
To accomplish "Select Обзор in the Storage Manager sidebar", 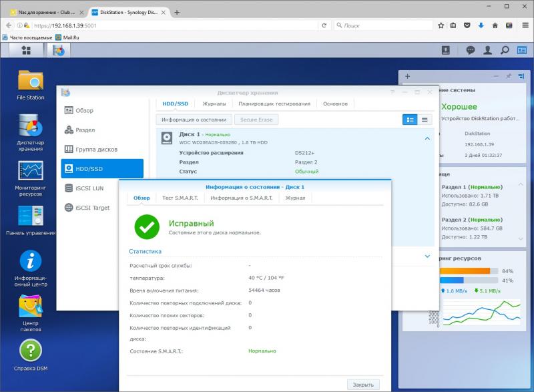I will coord(102,110).
